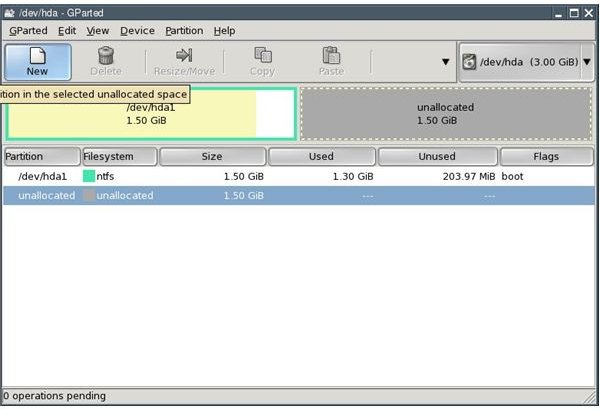Image resolution: width=600 pixels, height=417 pixels.
Task: Click the hard disk icon beside /dev/hda
Action: pyautogui.click(x=469, y=62)
